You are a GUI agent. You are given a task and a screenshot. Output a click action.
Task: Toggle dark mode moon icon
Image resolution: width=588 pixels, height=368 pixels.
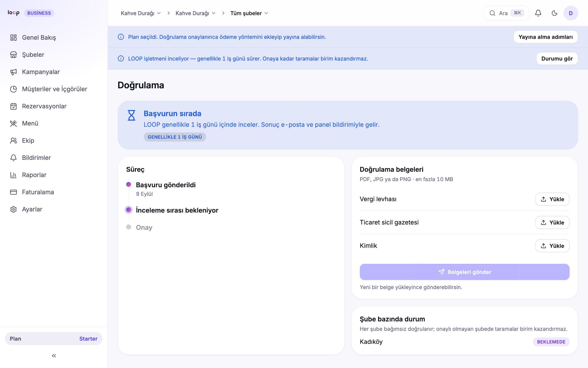point(554,13)
